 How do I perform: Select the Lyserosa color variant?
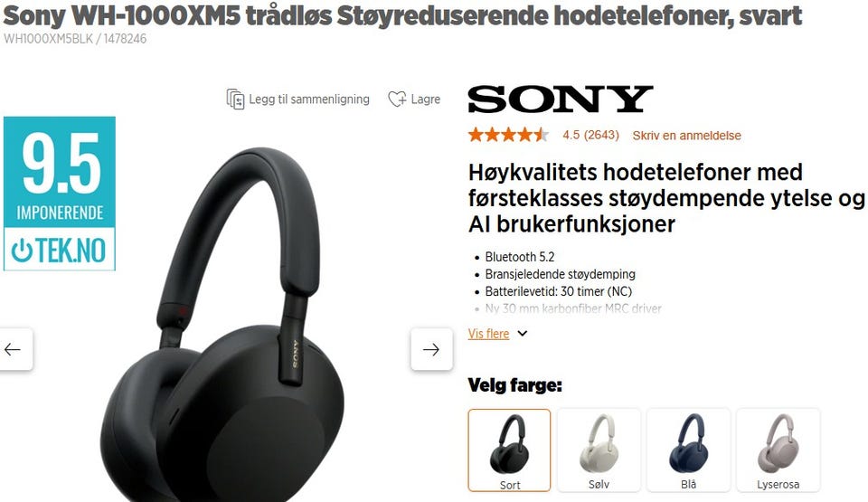[x=778, y=450]
